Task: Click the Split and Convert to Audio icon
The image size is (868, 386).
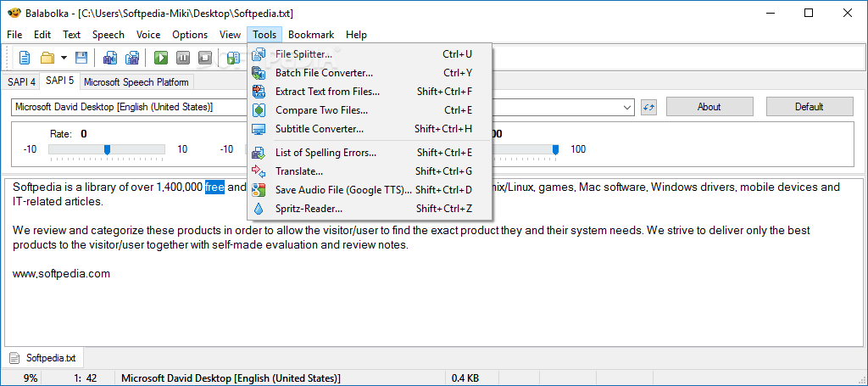Action: click(131, 57)
